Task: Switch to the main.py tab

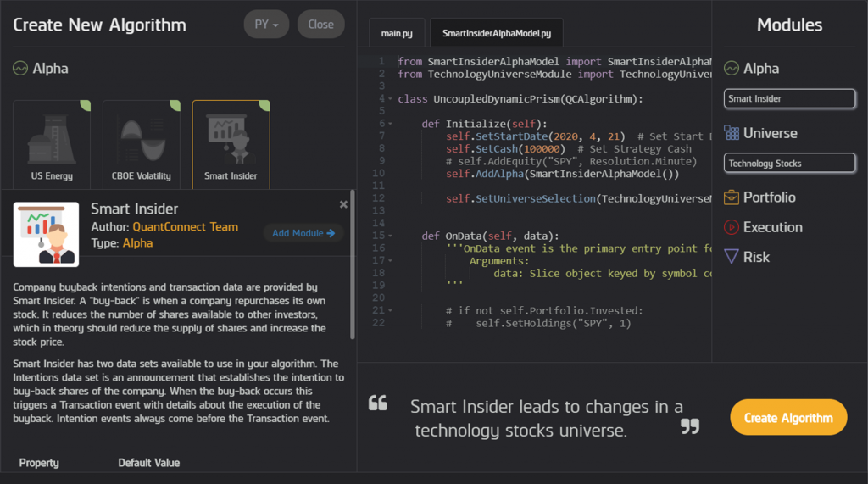Action: click(397, 33)
